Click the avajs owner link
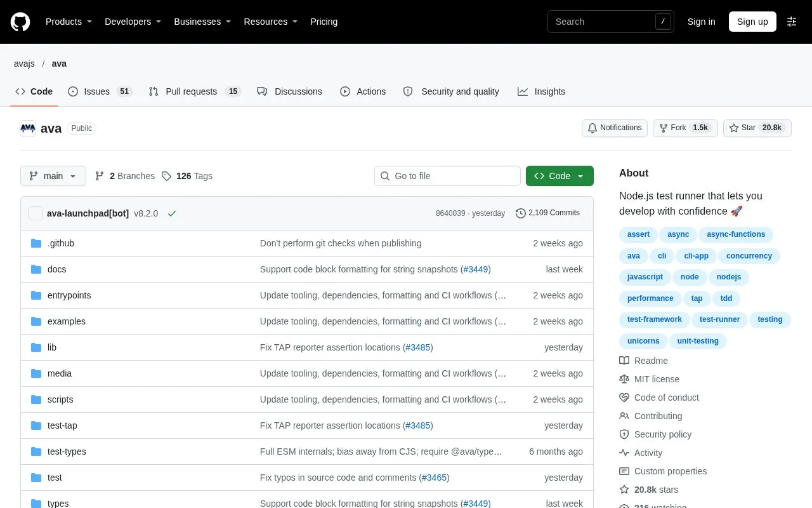The width and height of the screenshot is (812, 508). coord(24,63)
